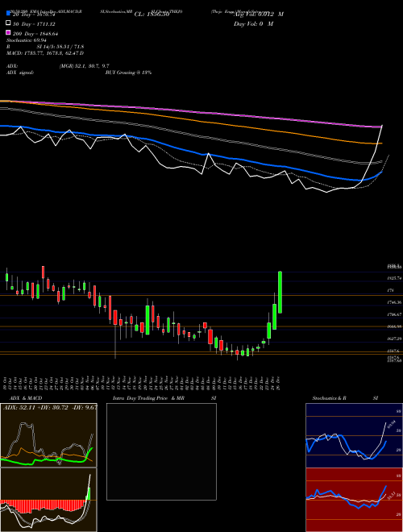
Task: Click the 'Stochastics: 69.94' reading
Action: click(27, 40)
